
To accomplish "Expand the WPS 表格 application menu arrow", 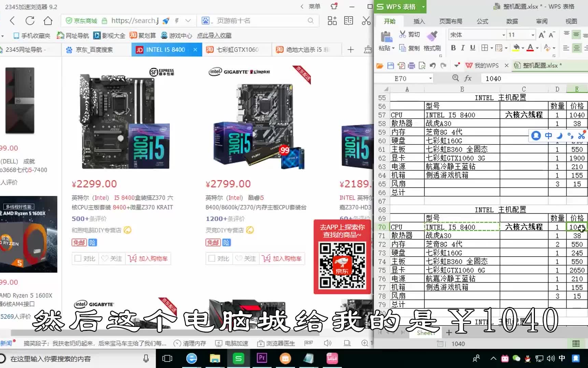I will (x=423, y=6).
